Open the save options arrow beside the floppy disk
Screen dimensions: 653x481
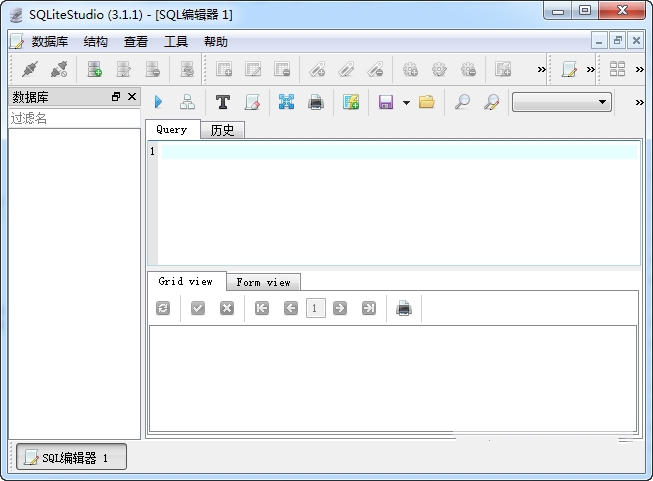tap(406, 102)
